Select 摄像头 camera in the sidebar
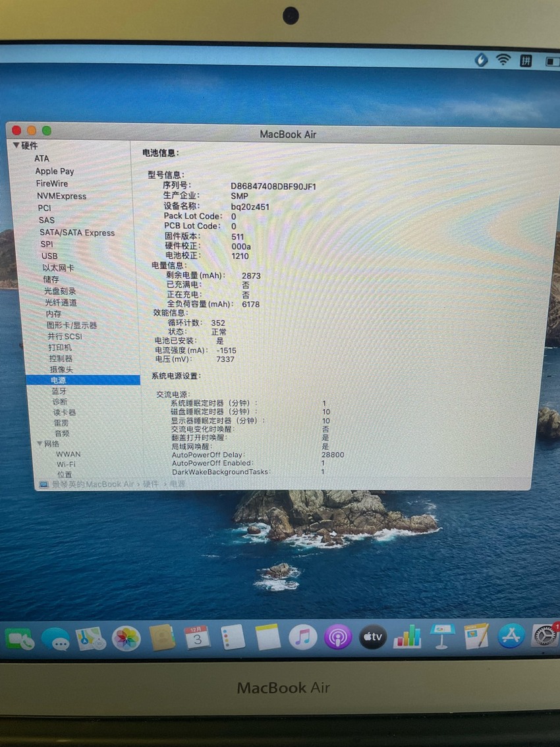Viewport: 560px width, 747px height. click(x=61, y=369)
